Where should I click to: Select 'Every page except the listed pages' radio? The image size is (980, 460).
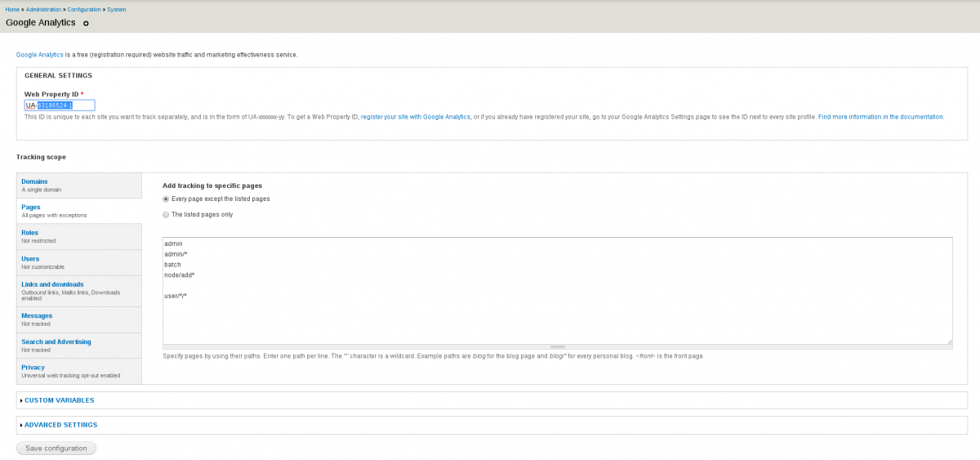167,199
